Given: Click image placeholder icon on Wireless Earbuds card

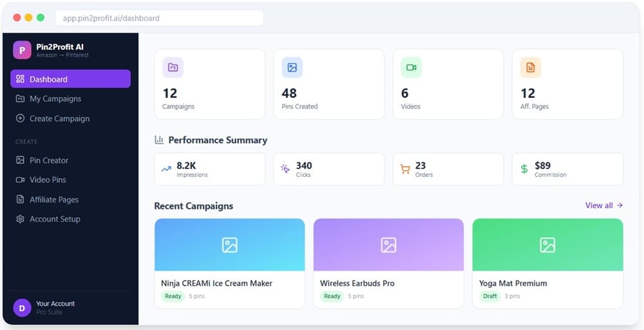Looking at the screenshot, I should [x=388, y=245].
